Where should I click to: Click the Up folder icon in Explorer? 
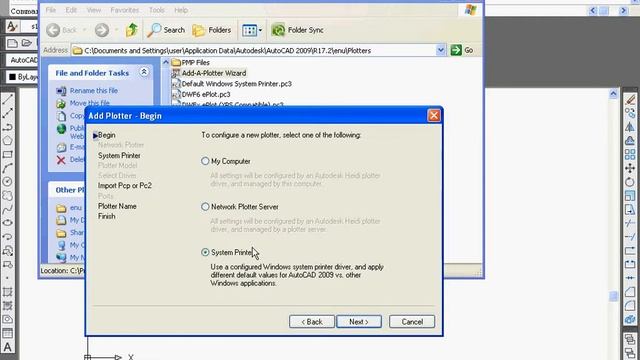tap(131, 30)
